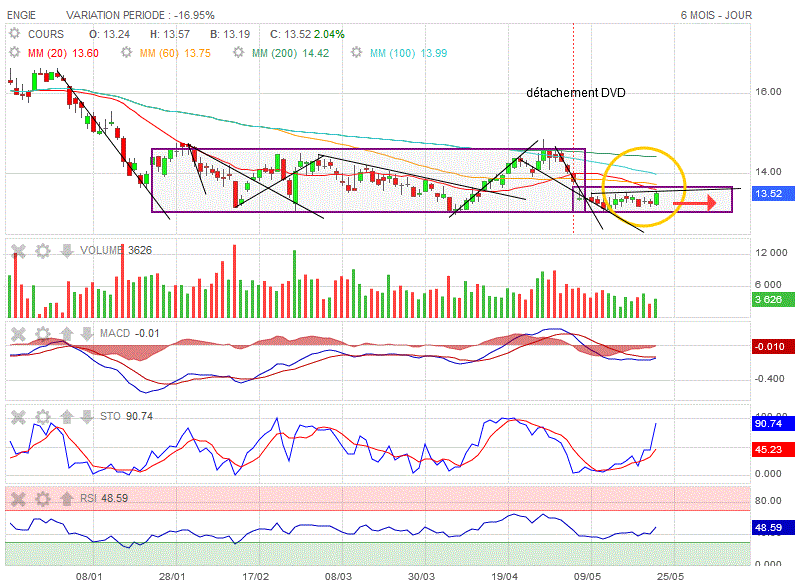The height and width of the screenshot is (586, 806).
Task: Open the STO indicator settings gear
Action: click(42, 416)
